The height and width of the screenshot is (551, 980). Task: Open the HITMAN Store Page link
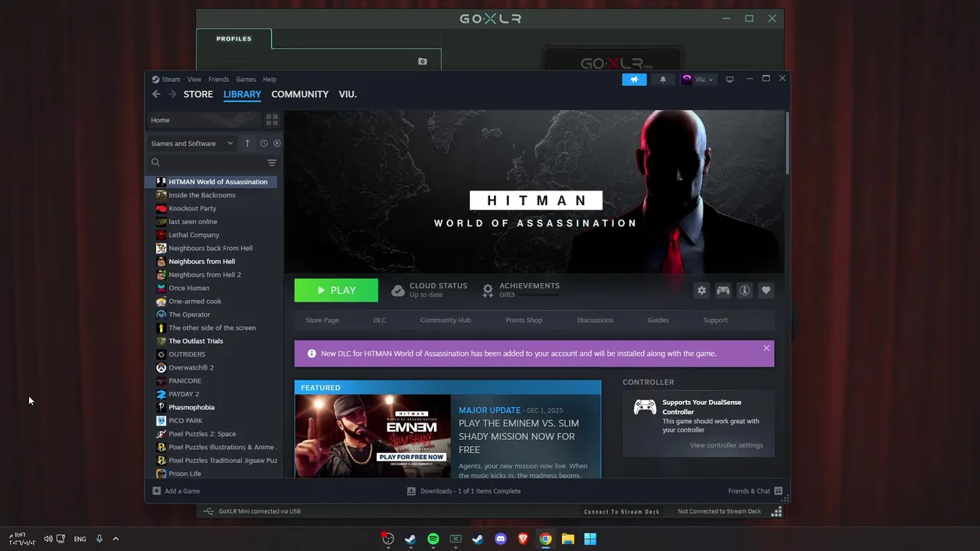click(x=322, y=320)
